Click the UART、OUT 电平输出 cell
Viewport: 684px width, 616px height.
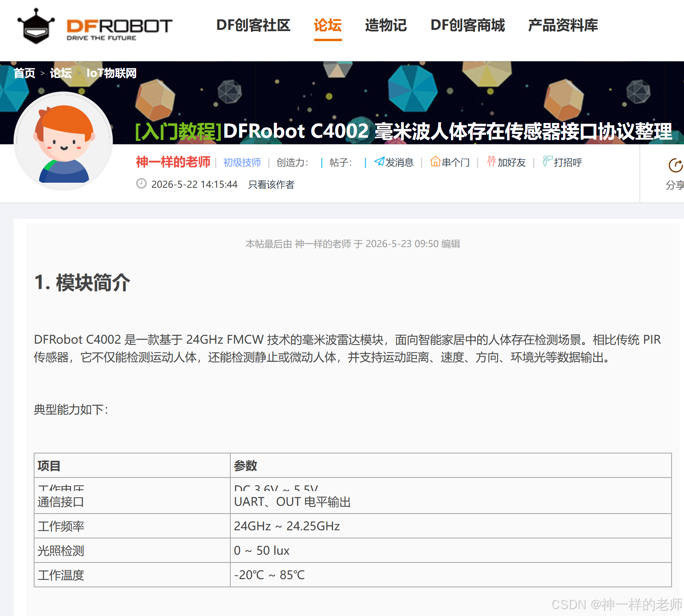click(451, 502)
